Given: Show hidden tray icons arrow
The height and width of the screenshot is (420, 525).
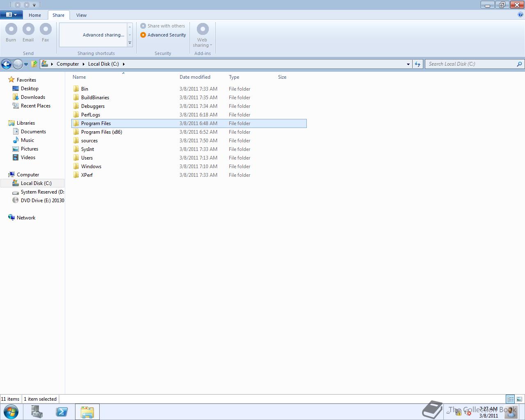Looking at the screenshot, I should click(x=448, y=412).
